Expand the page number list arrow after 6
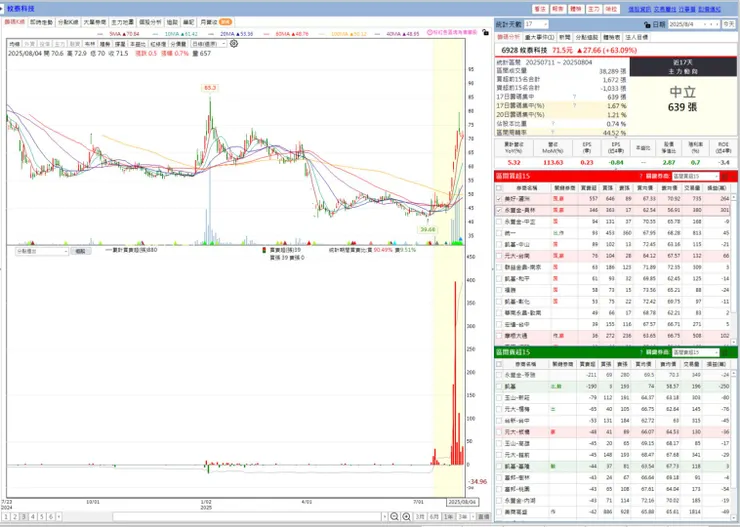 (x=59, y=517)
